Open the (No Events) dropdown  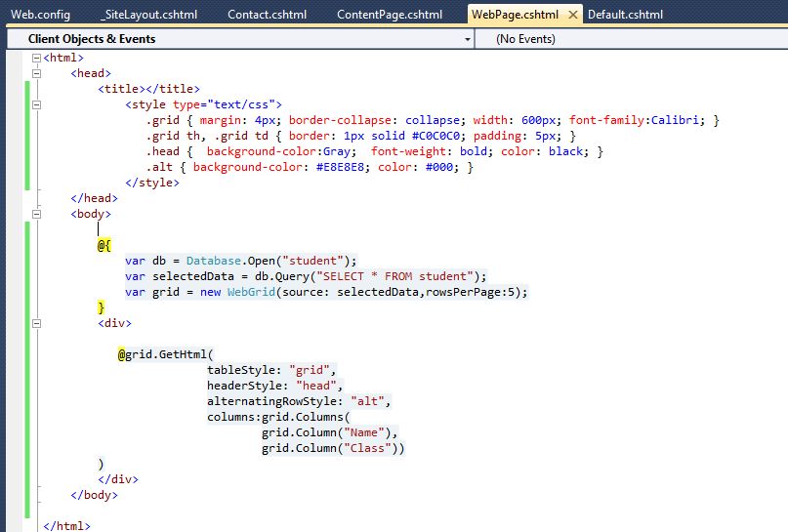coord(631,39)
